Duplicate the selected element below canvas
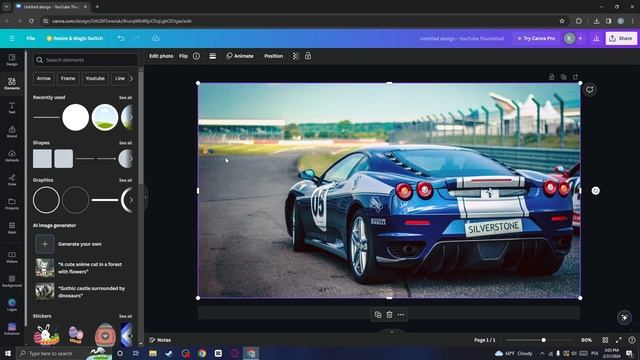This screenshot has height=360, width=640. pos(378,315)
